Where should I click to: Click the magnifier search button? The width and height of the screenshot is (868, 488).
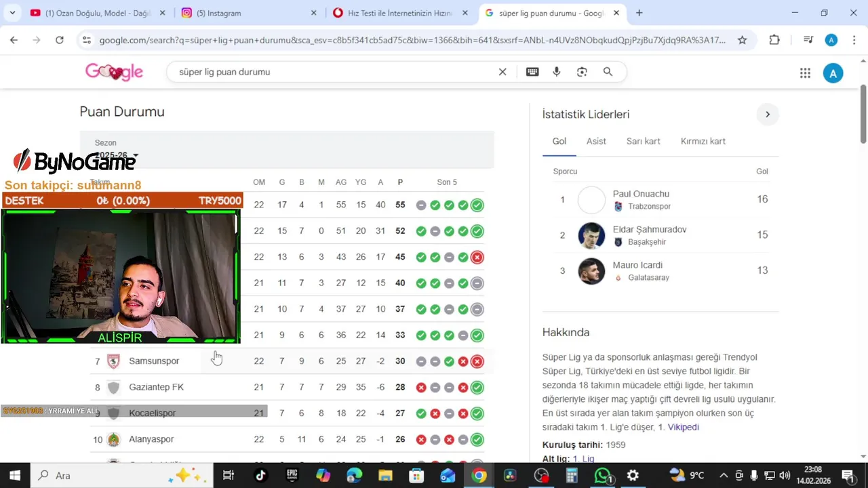click(x=608, y=72)
